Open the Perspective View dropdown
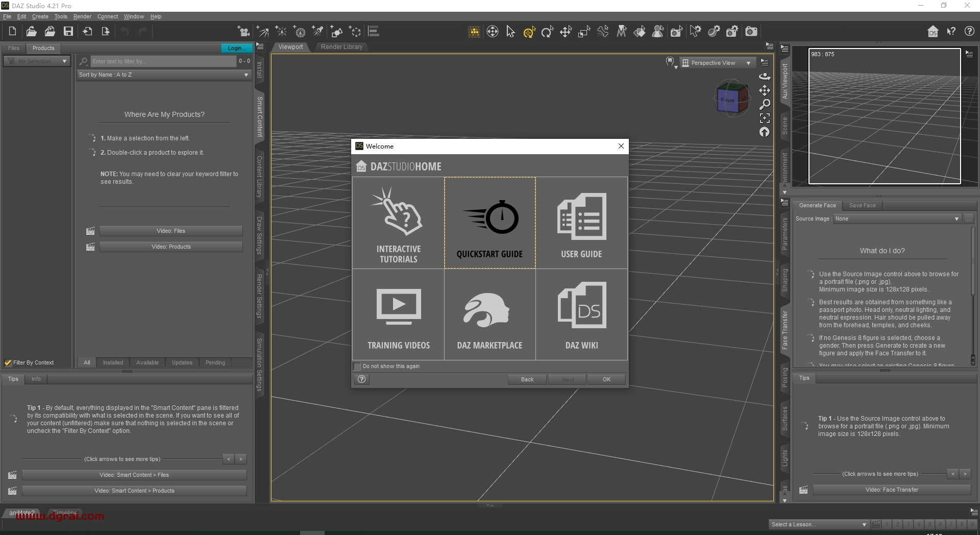Viewport: 980px width, 535px height. (718, 63)
